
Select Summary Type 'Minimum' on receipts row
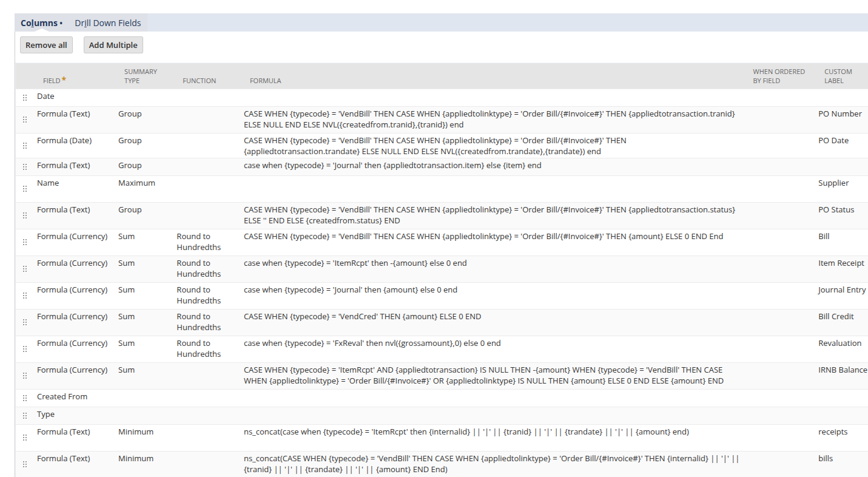[136, 431]
